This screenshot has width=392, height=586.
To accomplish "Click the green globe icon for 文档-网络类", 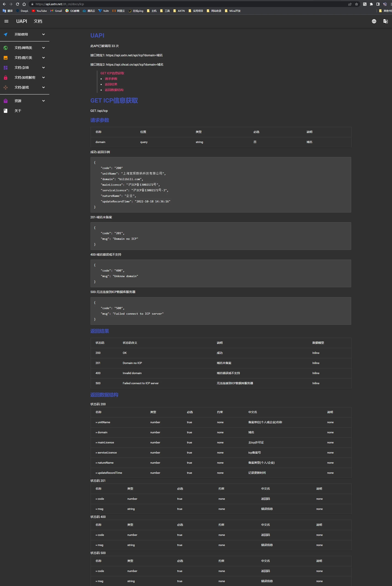I will (6, 48).
